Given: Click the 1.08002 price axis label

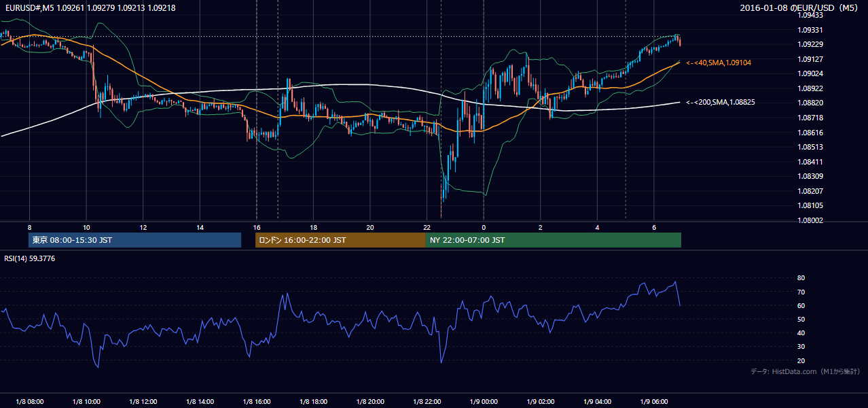Looking at the screenshot, I should point(810,220).
